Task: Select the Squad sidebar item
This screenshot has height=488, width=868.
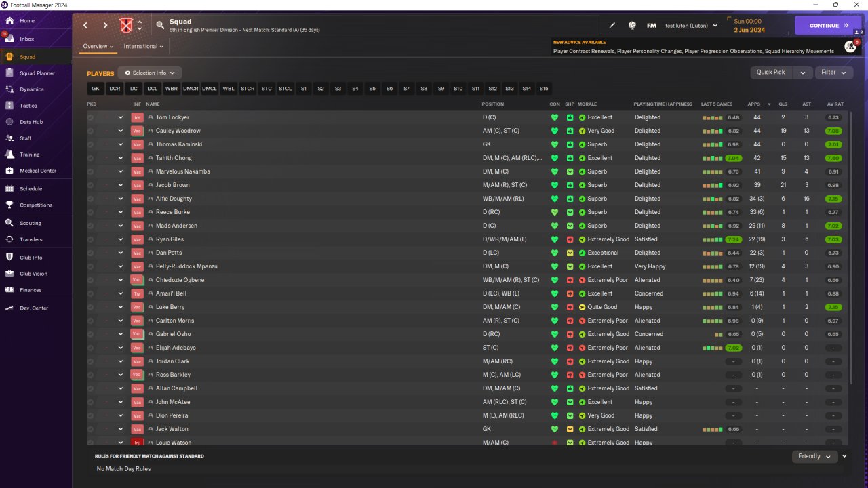Action: (x=36, y=57)
